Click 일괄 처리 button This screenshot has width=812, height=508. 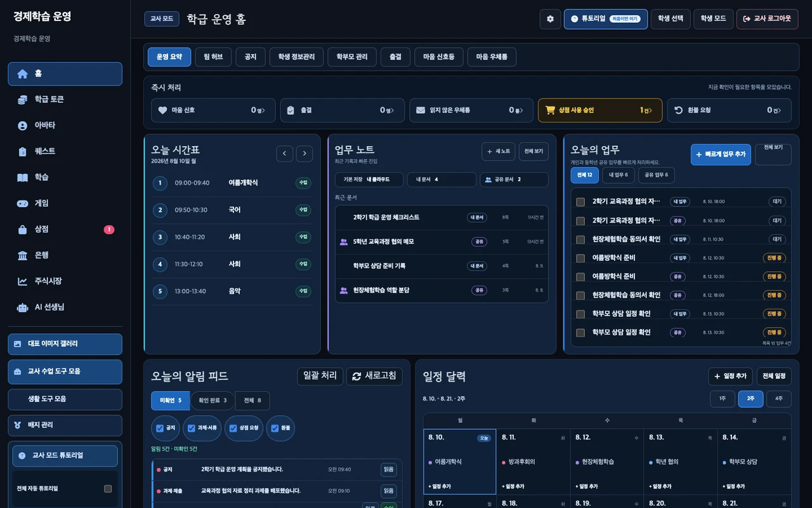[320, 376]
